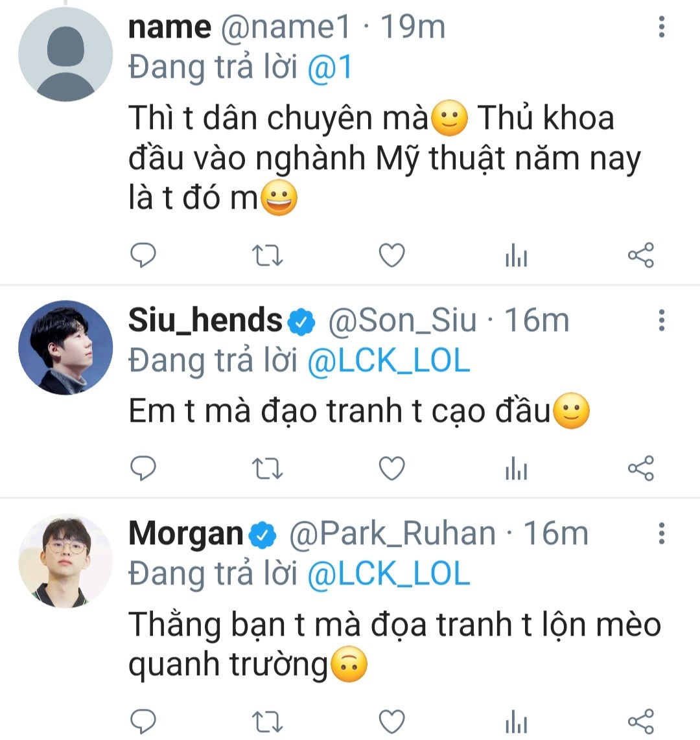Open Morgan's profile avatar
This screenshot has height=740, width=700.
[65, 561]
